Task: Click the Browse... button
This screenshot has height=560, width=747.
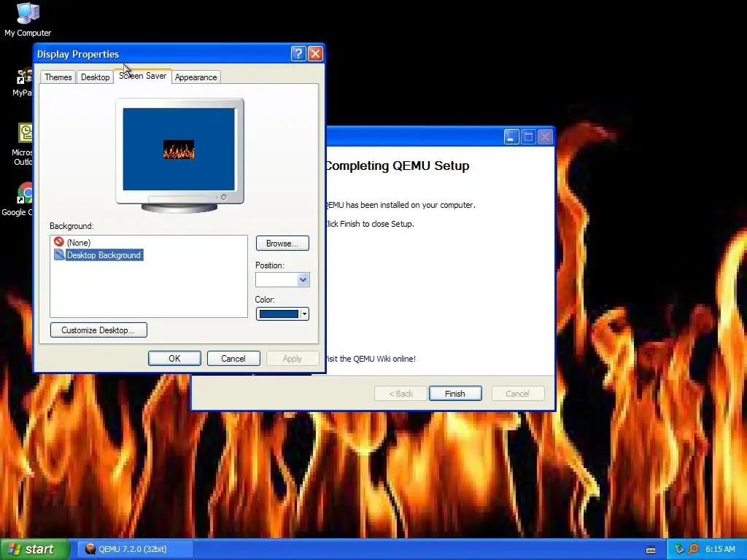Action: coord(282,244)
